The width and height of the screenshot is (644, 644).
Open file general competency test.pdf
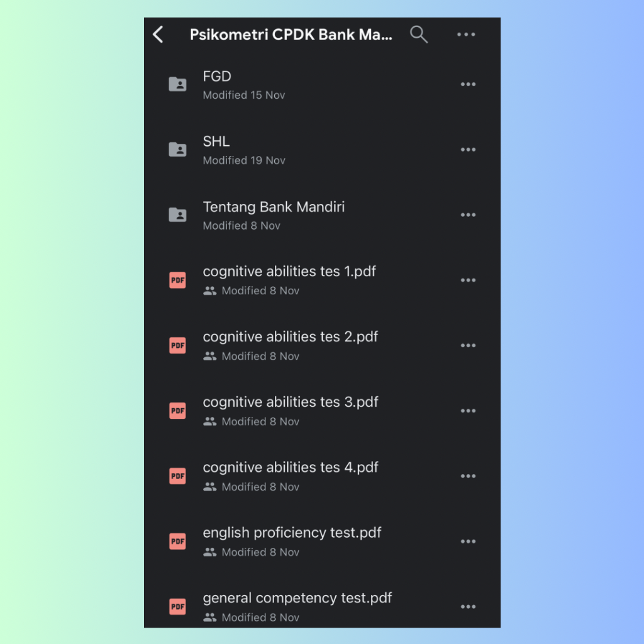[297, 599]
